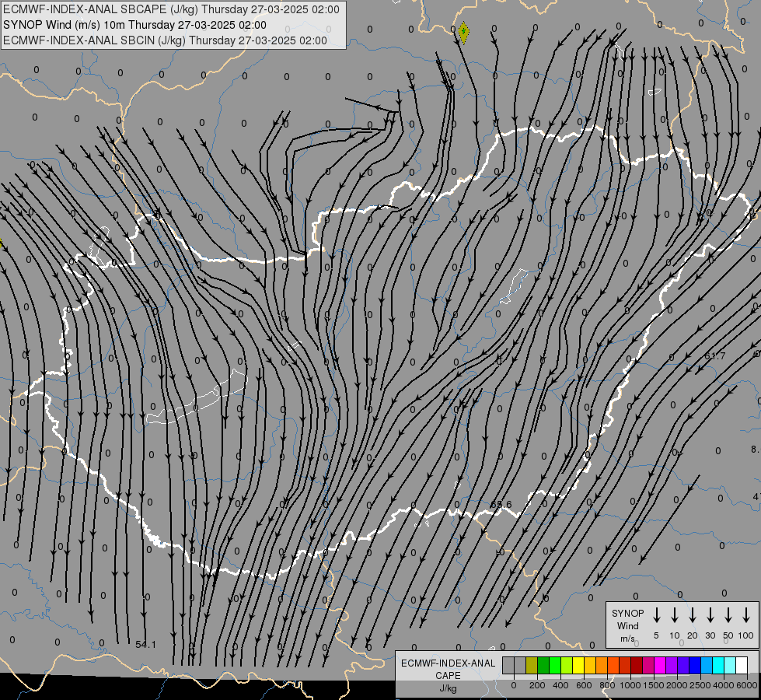Select the amber gold legend swatch
761x700 pixels.
click(590, 665)
